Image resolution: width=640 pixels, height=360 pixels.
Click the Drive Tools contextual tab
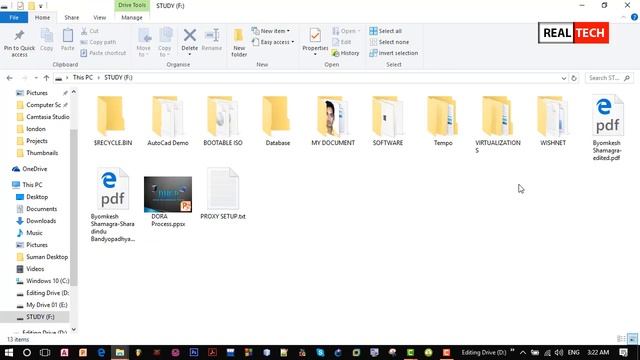coord(132,5)
